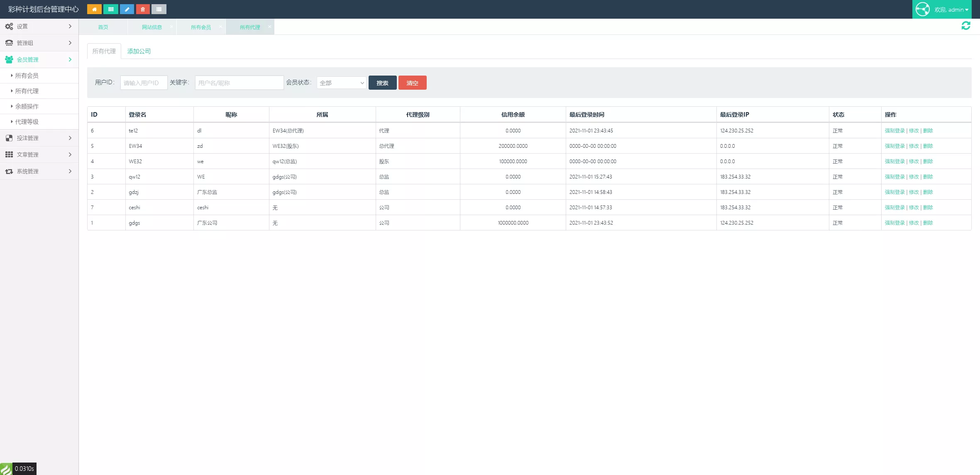Click the red trash icon button
This screenshot has width=980, height=475.
143,9
